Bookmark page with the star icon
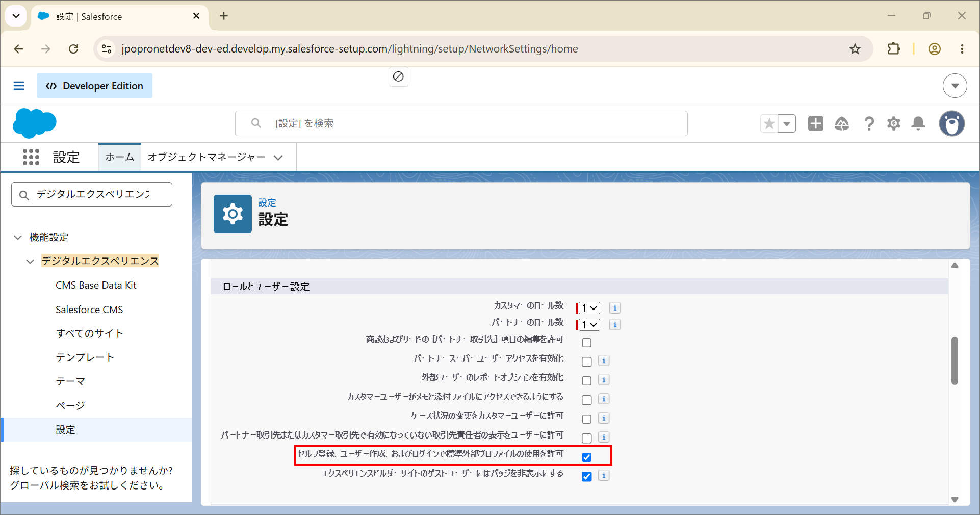Image resolution: width=980 pixels, height=515 pixels. (x=855, y=49)
